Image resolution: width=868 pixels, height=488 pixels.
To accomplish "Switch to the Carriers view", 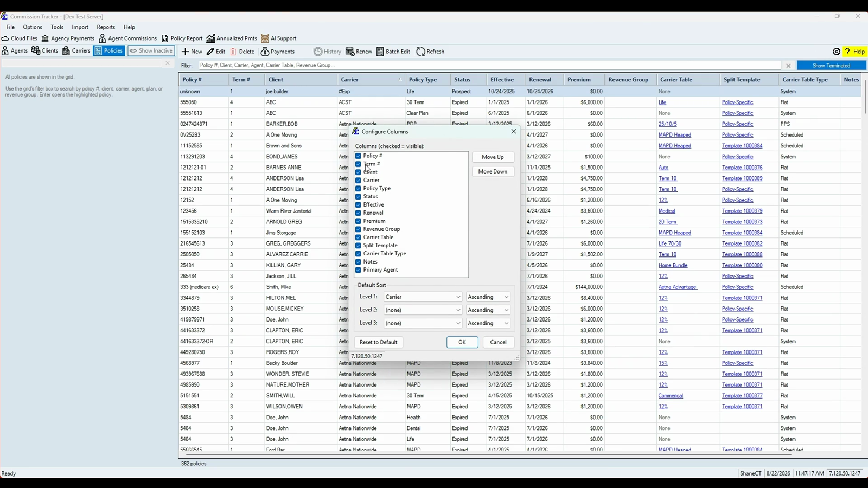I will coord(76,51).
